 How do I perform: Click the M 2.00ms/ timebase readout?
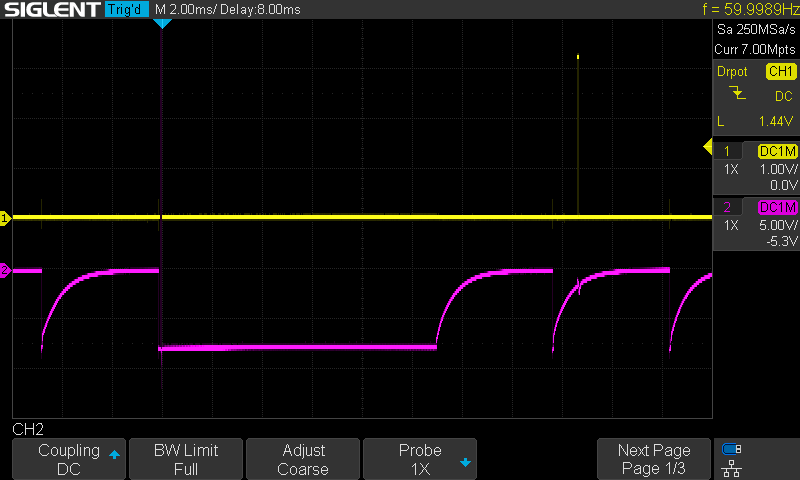[186, 9]
